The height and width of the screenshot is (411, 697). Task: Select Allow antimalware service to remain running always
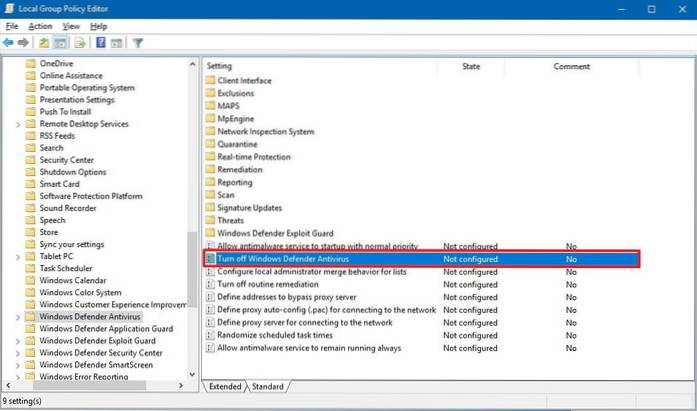[309, 348]
